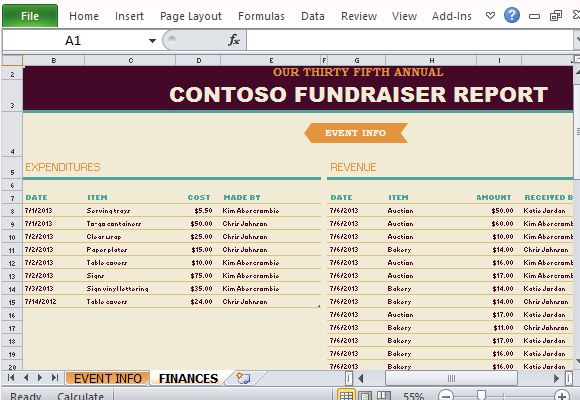Viewport: 580px width, 400px height.
Task: Click previous sheet navigation arrow
Action: pyautogui.click(x=26, y=378)
